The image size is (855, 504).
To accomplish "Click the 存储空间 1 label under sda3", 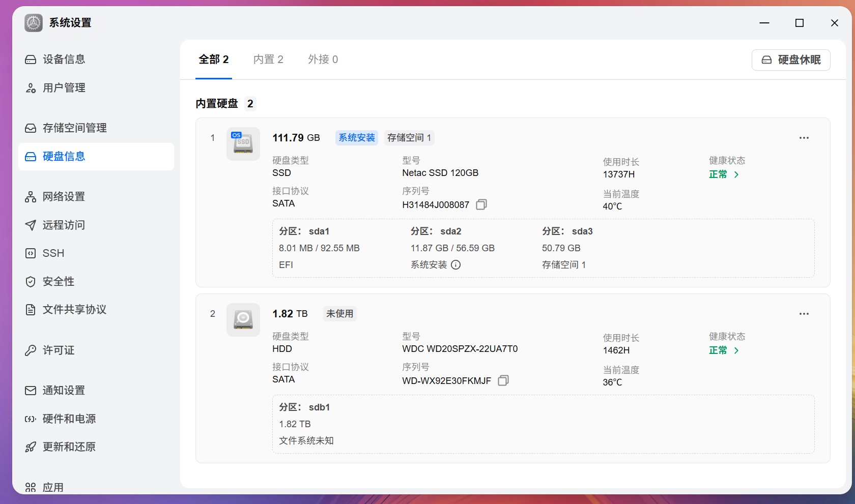I will point(564,265).
